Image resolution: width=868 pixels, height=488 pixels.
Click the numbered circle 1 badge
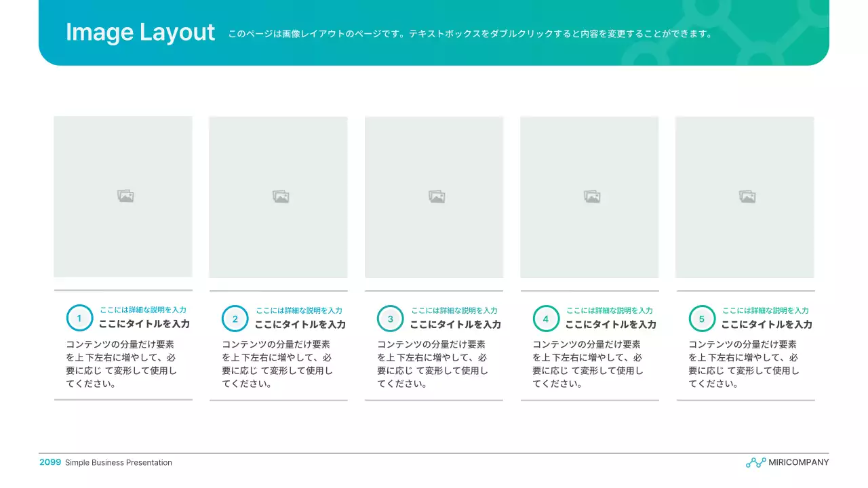pos(79,319)
